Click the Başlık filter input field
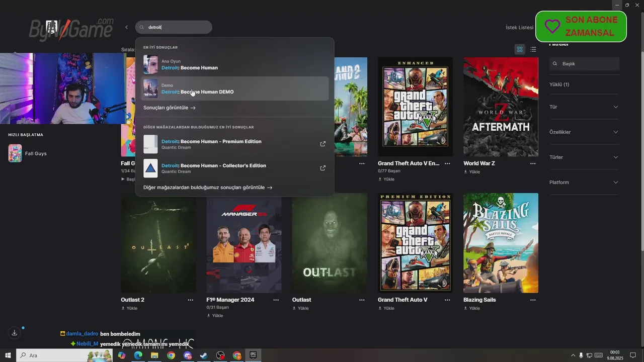 pos(584,64)
